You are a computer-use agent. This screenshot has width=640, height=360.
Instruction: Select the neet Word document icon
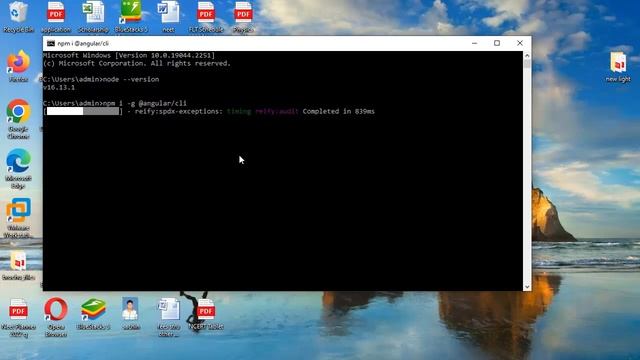[169, 16]
